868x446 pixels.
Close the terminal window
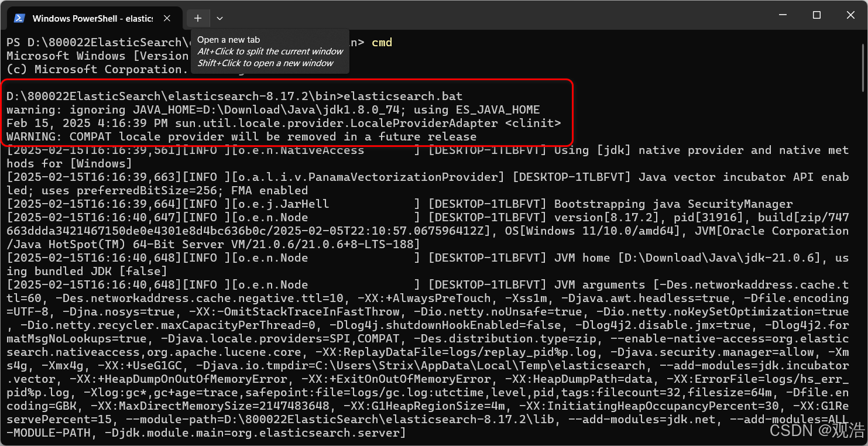[850, 15]
